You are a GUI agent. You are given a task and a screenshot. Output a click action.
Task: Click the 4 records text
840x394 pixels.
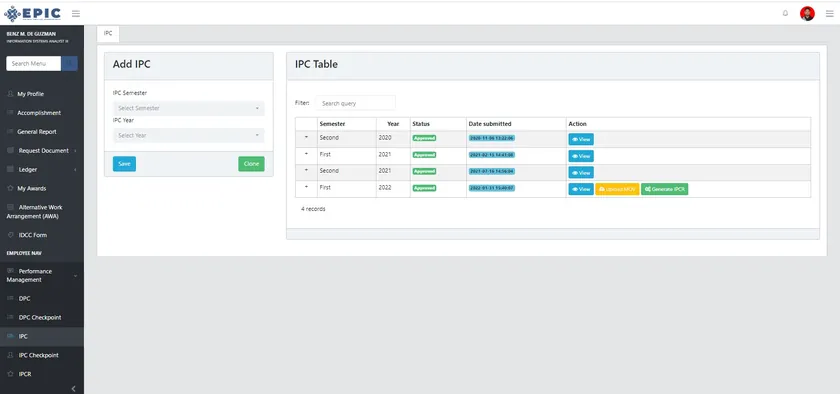313,209
